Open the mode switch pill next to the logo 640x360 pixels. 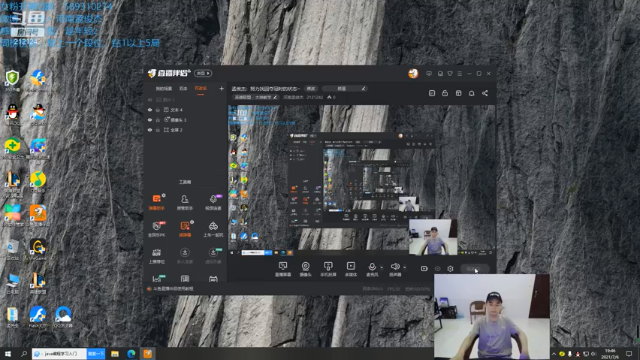tap(203, 73)
